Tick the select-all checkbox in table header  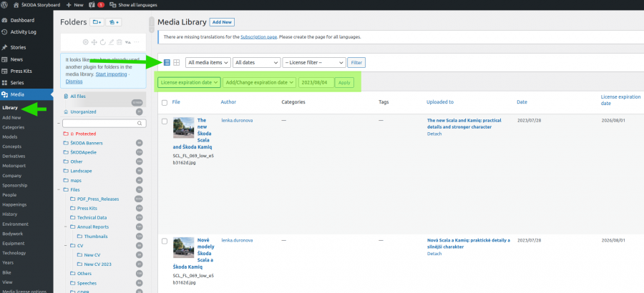pos(165,103)
